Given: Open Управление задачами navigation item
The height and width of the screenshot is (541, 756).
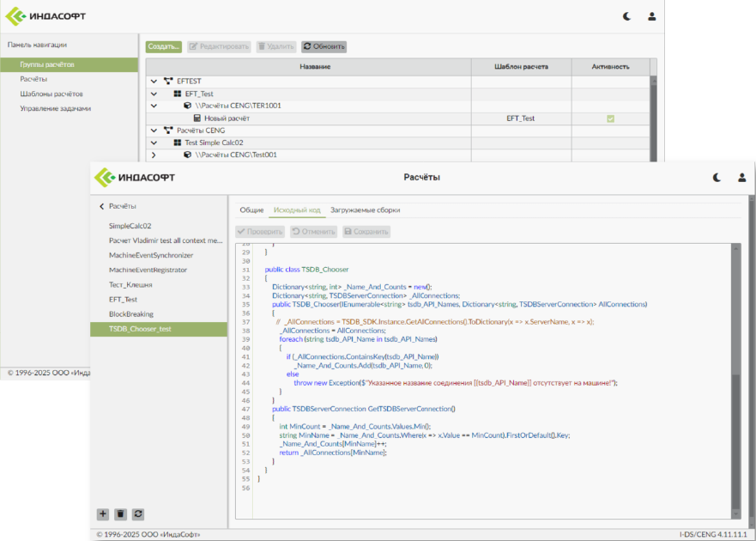Looking at the screenshot, I should click(x=56, y=108).
